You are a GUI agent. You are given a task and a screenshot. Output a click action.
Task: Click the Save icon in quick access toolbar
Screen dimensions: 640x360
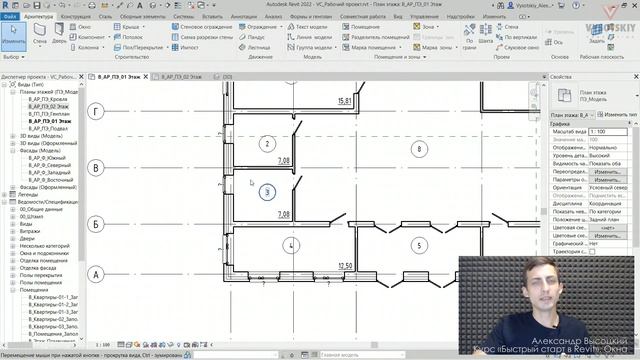[x=37, y=5]
